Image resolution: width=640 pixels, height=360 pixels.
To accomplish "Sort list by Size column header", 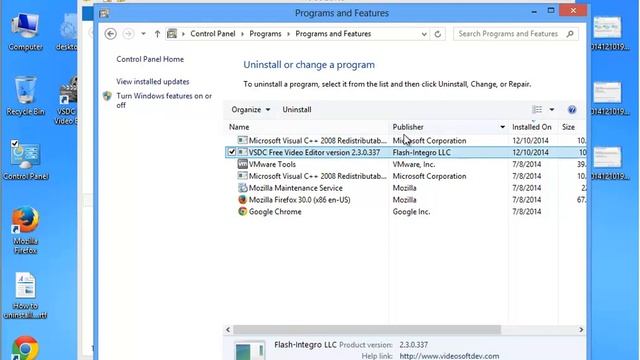I will 568,127.
